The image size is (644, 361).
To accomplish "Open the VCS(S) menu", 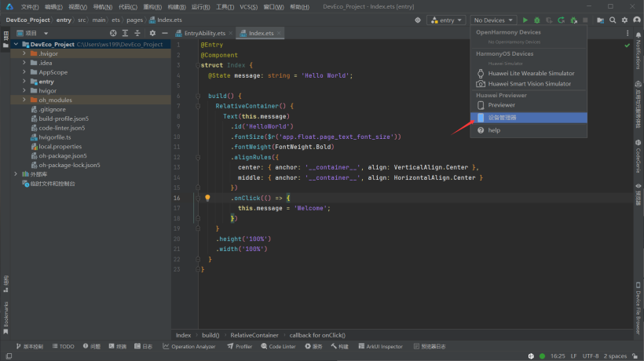I will click(248, 7).
